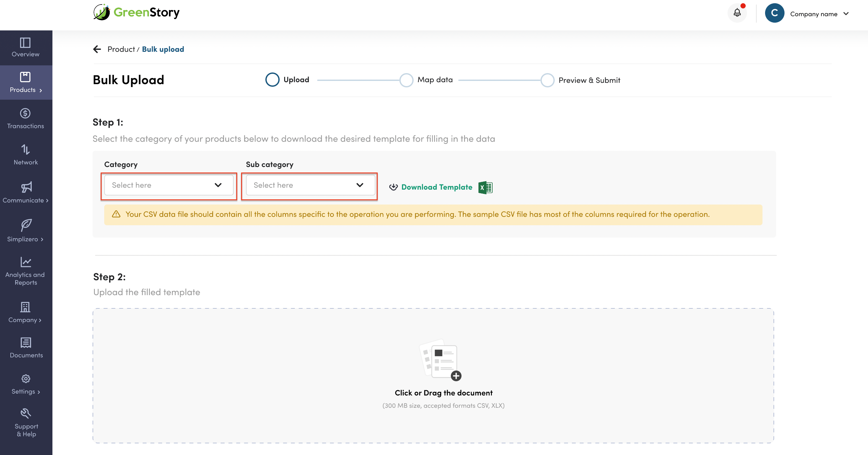This screenshot has height=455, width=868.
Task: Open the Sub category dropdown
Action: tap(310, 185)
